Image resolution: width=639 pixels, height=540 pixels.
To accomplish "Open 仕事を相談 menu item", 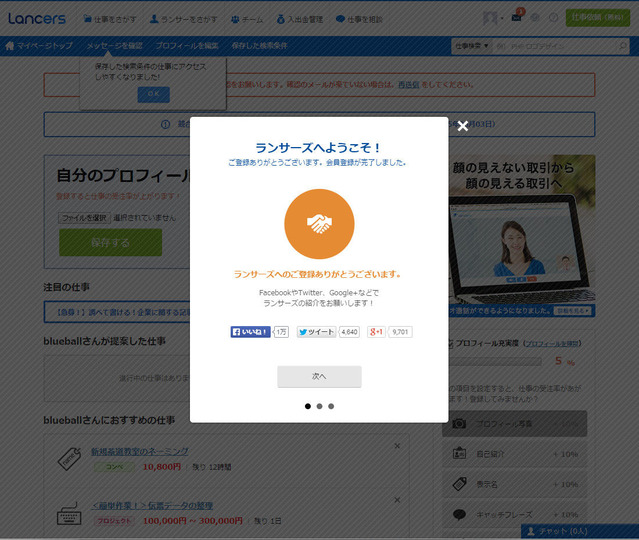I will pos(359,19).
